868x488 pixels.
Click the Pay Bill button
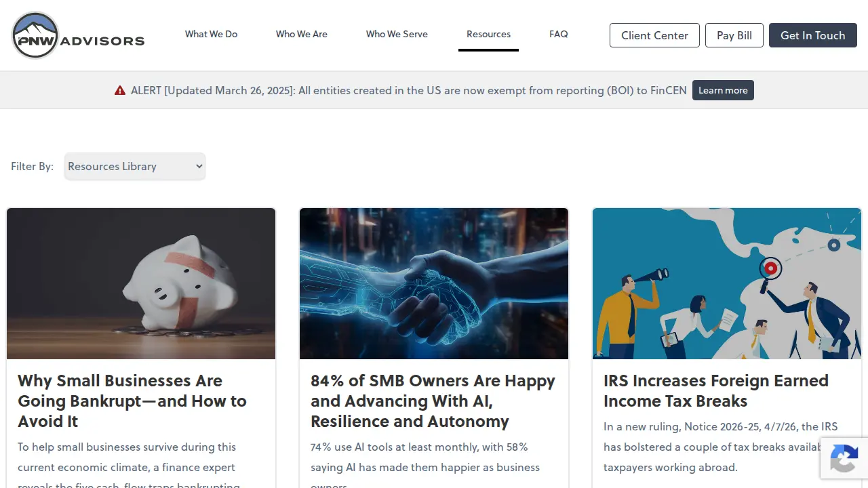(x=734, y=35)
